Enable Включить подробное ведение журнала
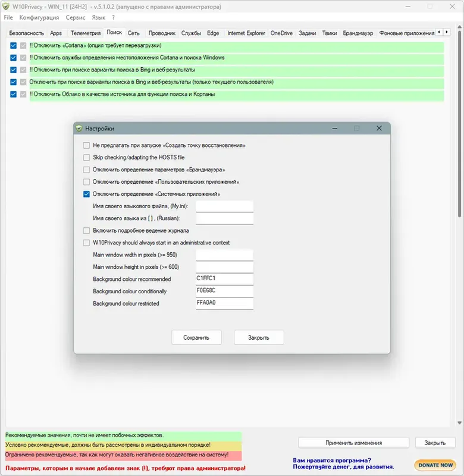This screenshot has width=464, height=476. 86,231
